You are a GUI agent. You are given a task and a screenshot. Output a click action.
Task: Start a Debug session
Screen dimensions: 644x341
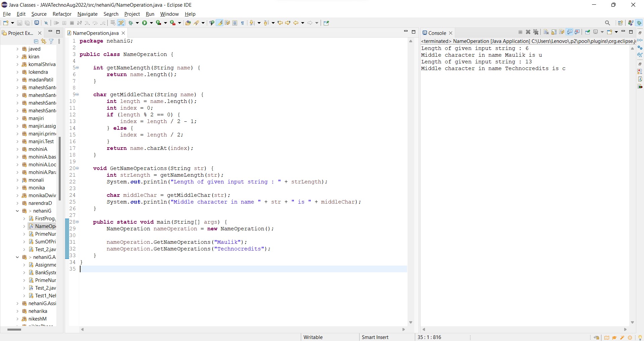[x=131, y=23]
